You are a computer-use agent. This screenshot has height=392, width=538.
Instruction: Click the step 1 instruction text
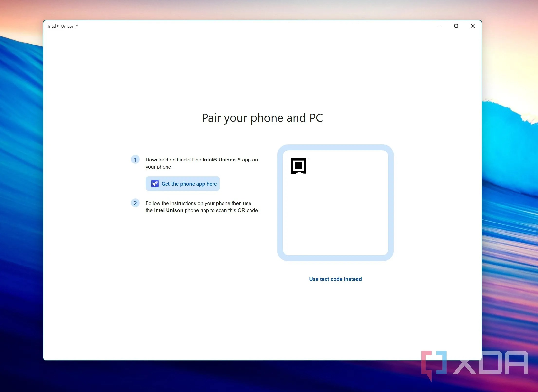(x=202, y=163)
